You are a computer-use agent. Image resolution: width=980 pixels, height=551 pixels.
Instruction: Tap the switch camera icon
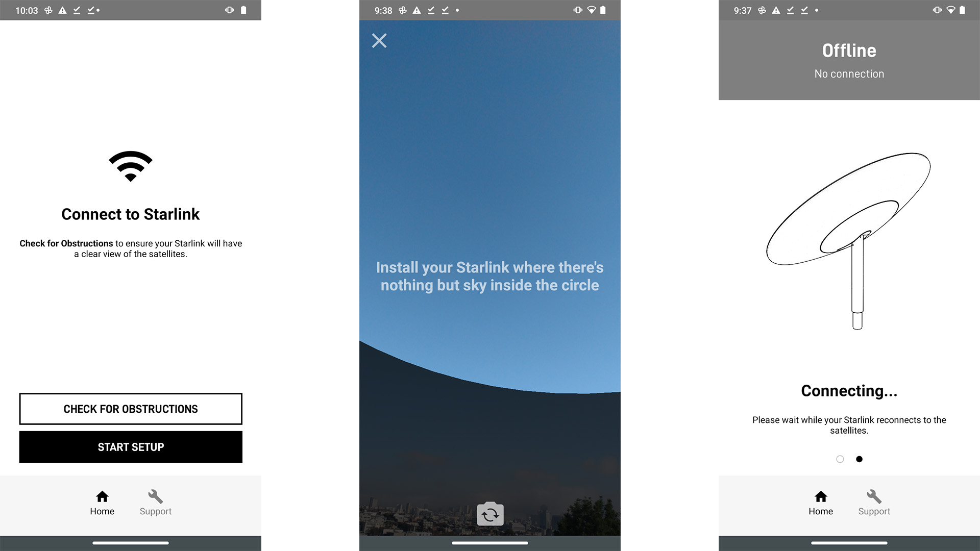click(x=490, y=514)
